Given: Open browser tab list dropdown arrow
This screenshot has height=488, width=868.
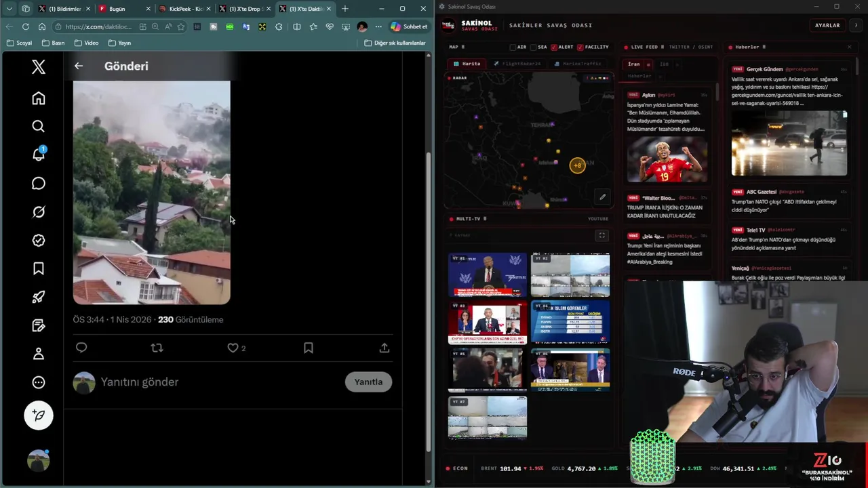Looking at the screenshot, I should 9,9.
